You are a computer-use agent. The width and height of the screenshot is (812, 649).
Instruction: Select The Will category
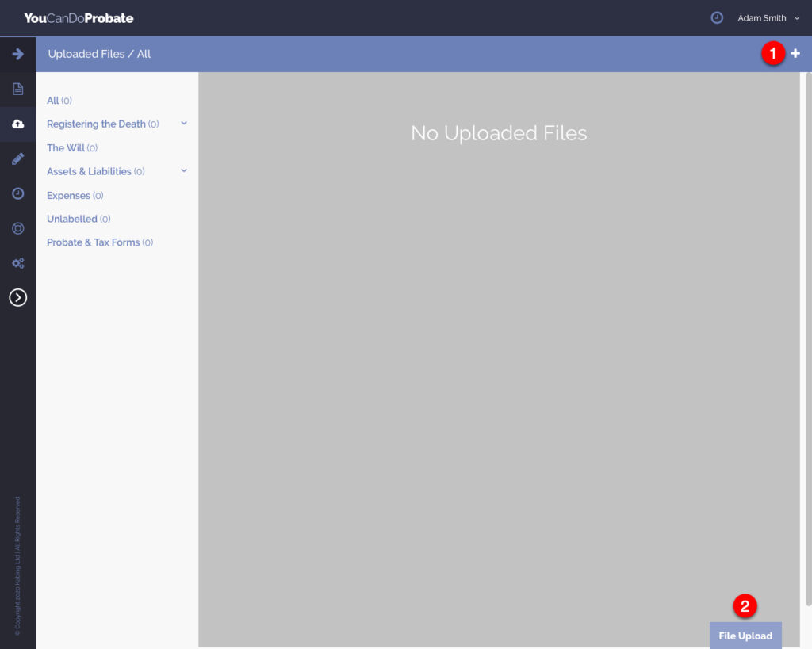pyautogui.click(x=66, y=148)
